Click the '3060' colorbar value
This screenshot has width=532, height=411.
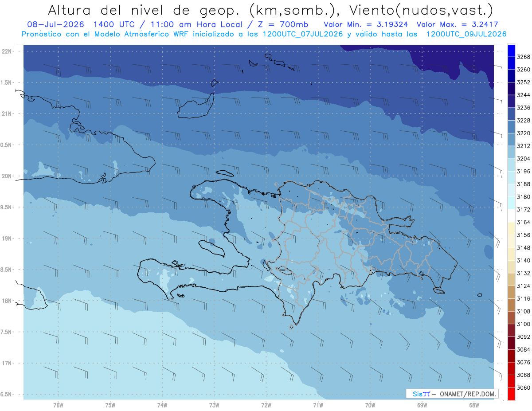click(524, 388)
